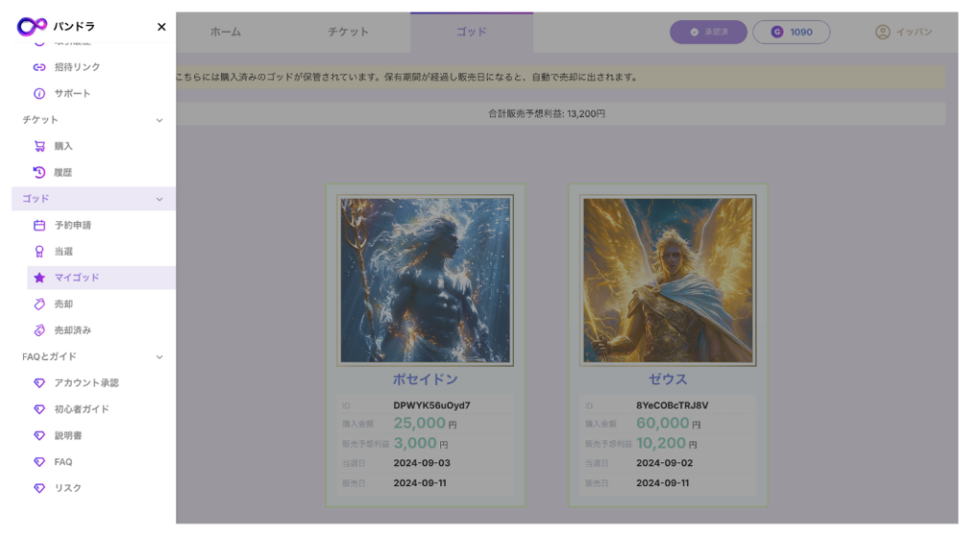
Task: Click the ID DPWYK56uOyd7
Action: (432, 406)
